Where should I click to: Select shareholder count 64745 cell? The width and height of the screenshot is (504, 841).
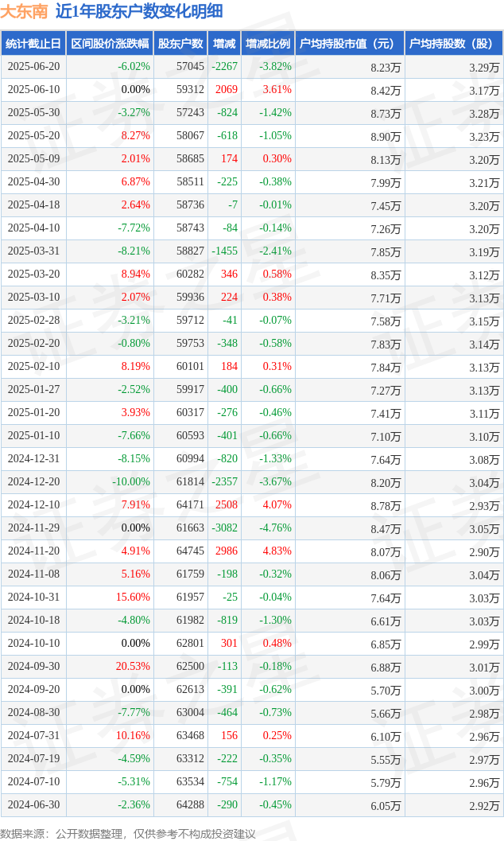[190, 551]
